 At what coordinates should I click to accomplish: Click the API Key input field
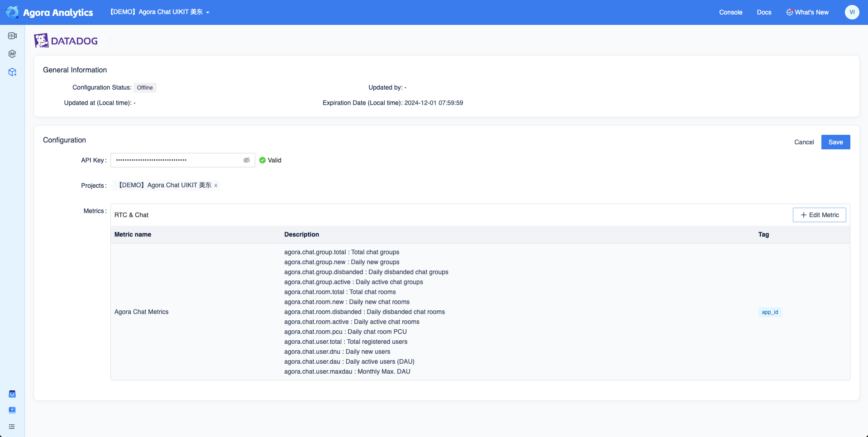coord(182,160)
